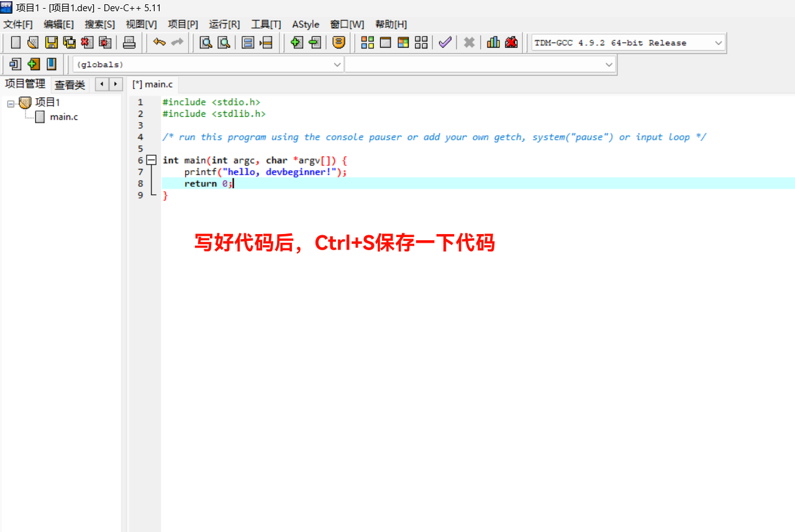This screenshot has height=532, width=795.
Task: Click the Close file toolbar icon
Action: pos(87,42)
